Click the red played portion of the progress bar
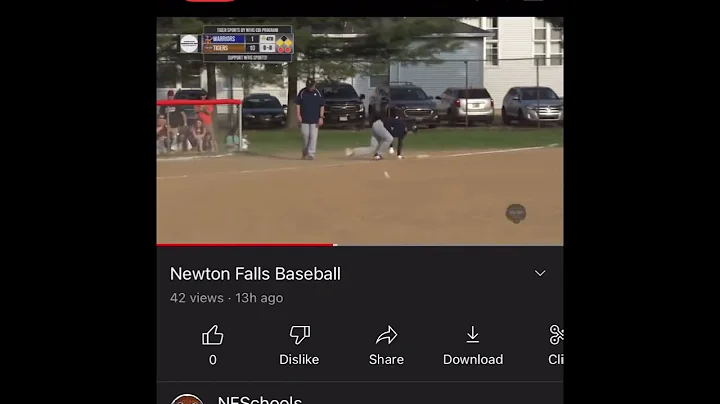 point(245,245)
